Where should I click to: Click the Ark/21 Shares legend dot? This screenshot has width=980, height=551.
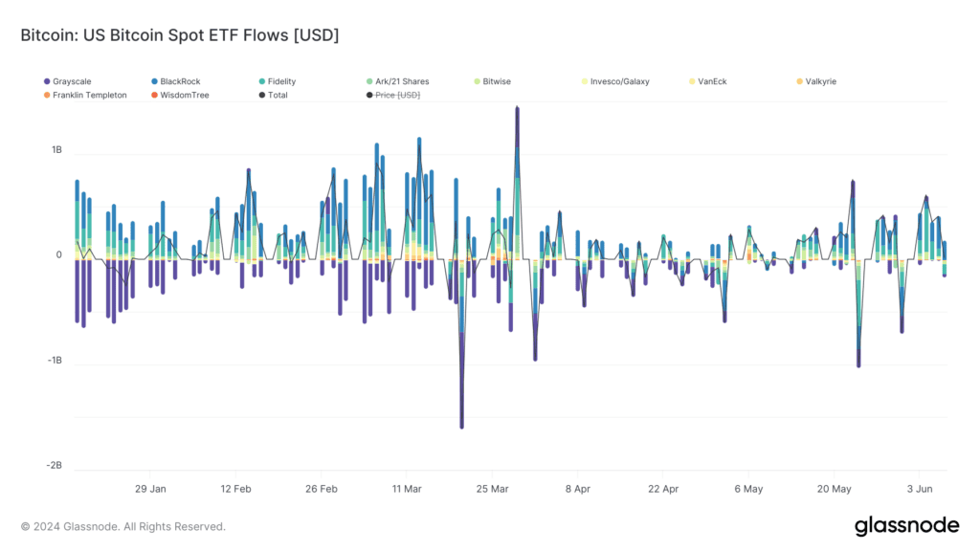(x=369, y=82)
